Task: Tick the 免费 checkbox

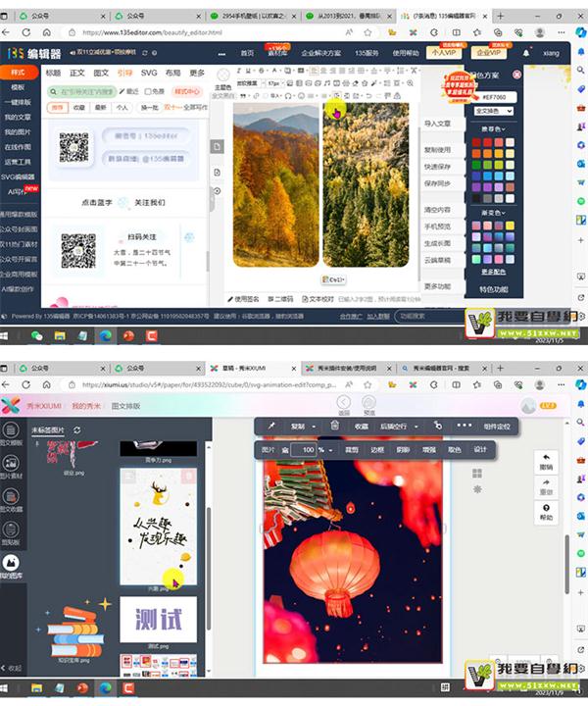Action: [x=147, y=92]
